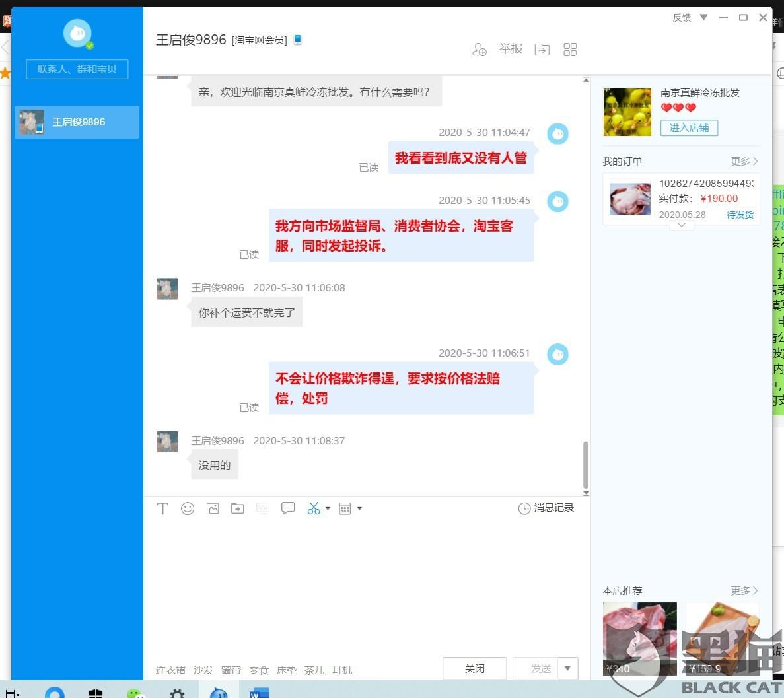Screen dimensions: 784x698
Task: Open the emoji picker smiley icon
Action: coord(188,508)
